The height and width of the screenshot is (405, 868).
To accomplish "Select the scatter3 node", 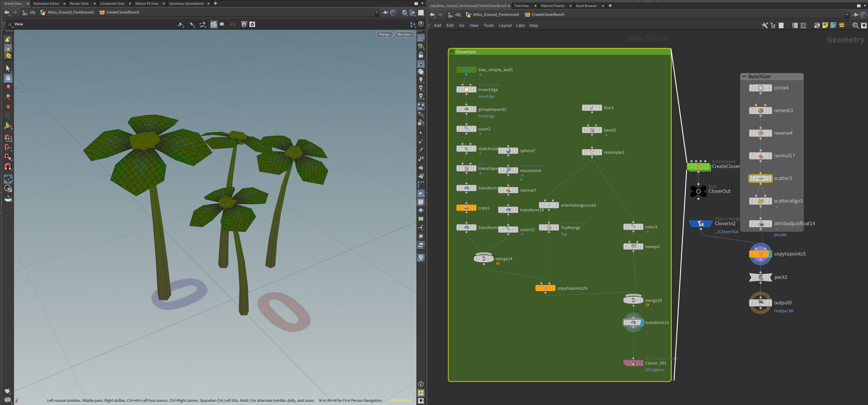I will point(760,179).
